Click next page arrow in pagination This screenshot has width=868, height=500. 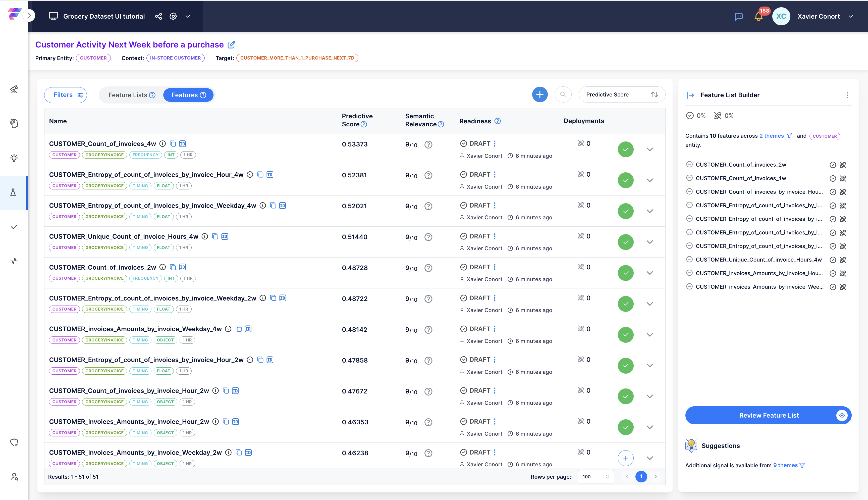coord(655,477)
